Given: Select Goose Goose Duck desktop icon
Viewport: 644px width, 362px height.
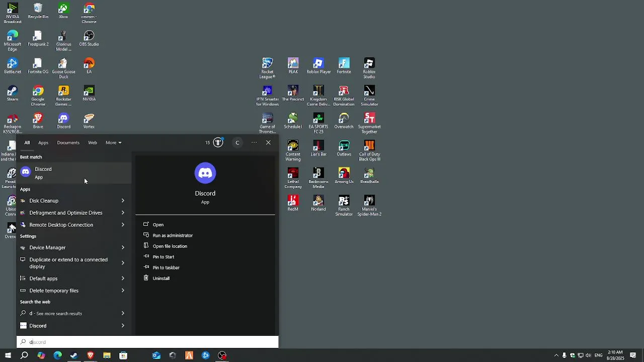Looking at the screenshot, I should (x=63, y=68).
